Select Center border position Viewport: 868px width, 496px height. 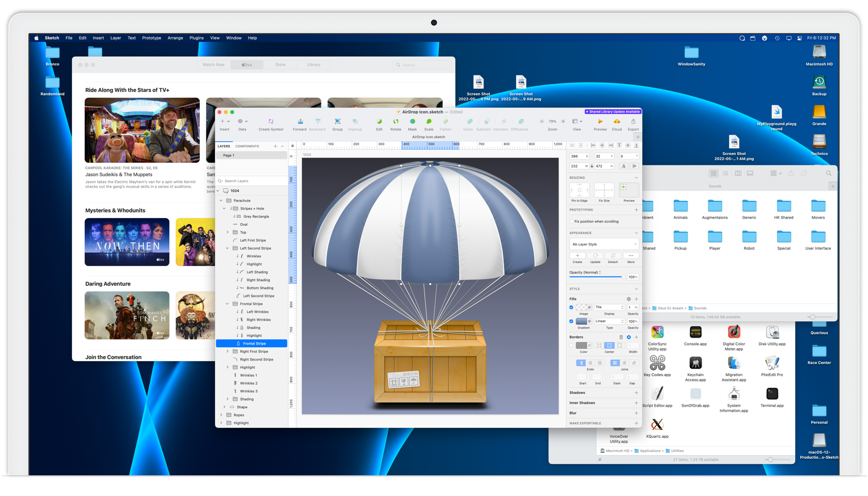point(610,346)
